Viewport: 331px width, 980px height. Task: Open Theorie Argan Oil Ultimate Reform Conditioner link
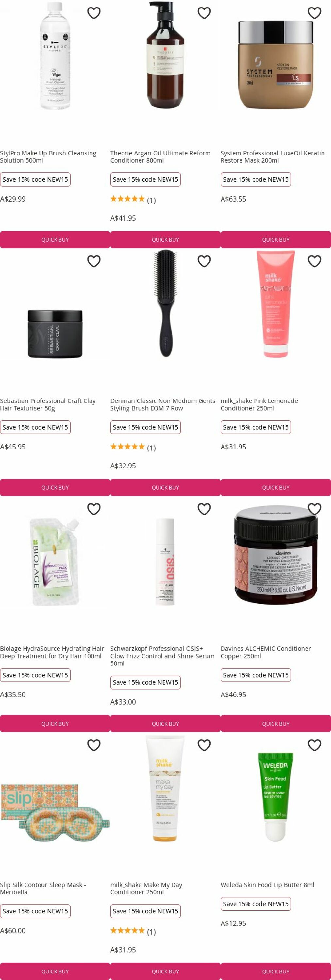tap(160, 157)
